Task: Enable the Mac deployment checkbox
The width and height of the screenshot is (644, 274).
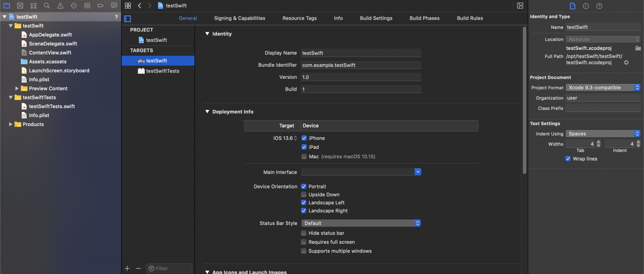Action: click(x=304, y=157)
